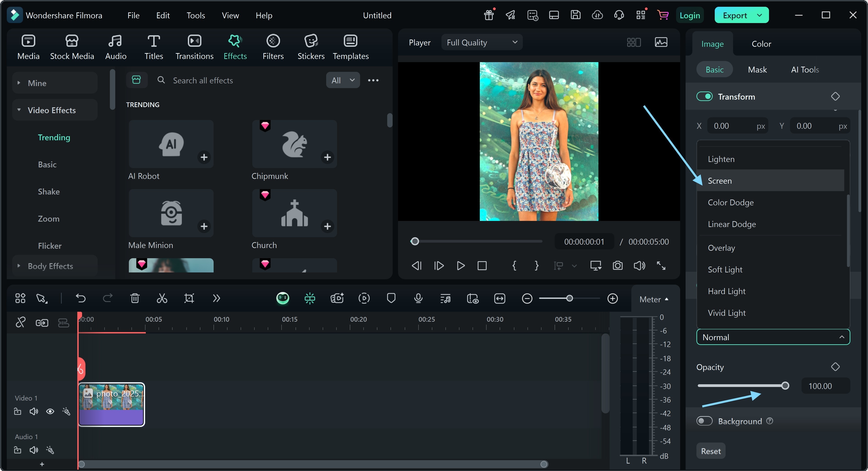The image size is (868, 471).
Task: Click the Login button
Action: tap(689, 16)
